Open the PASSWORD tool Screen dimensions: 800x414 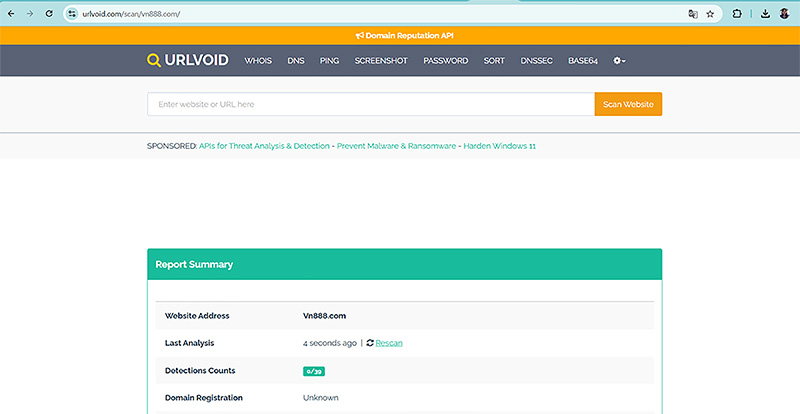(445, 60)
